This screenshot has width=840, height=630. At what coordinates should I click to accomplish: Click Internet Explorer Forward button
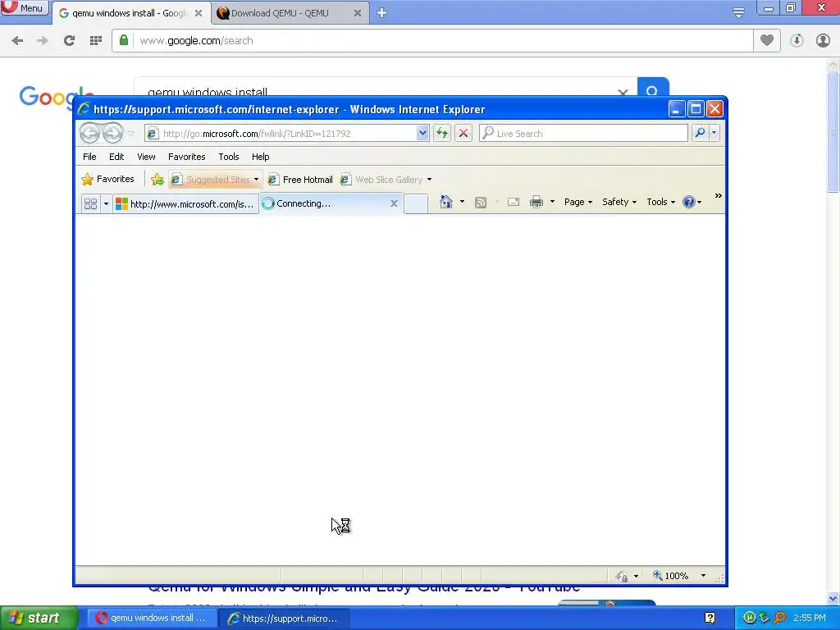coord(112,133)
